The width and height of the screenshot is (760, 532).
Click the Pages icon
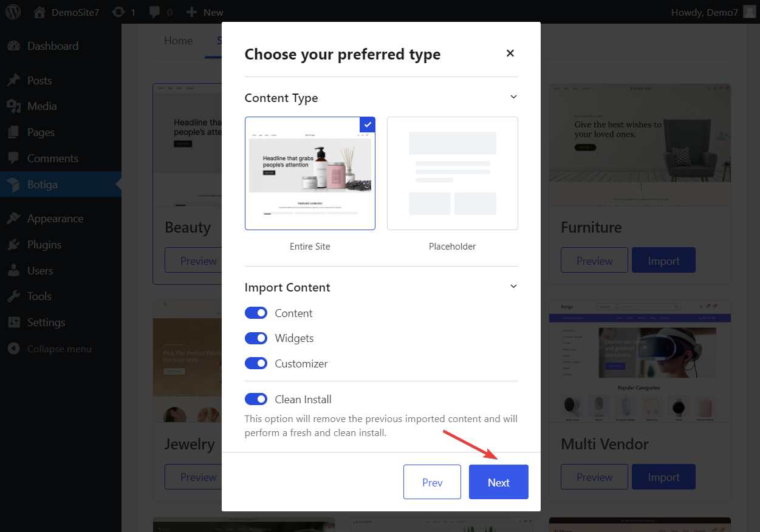(x=13, y=132)
